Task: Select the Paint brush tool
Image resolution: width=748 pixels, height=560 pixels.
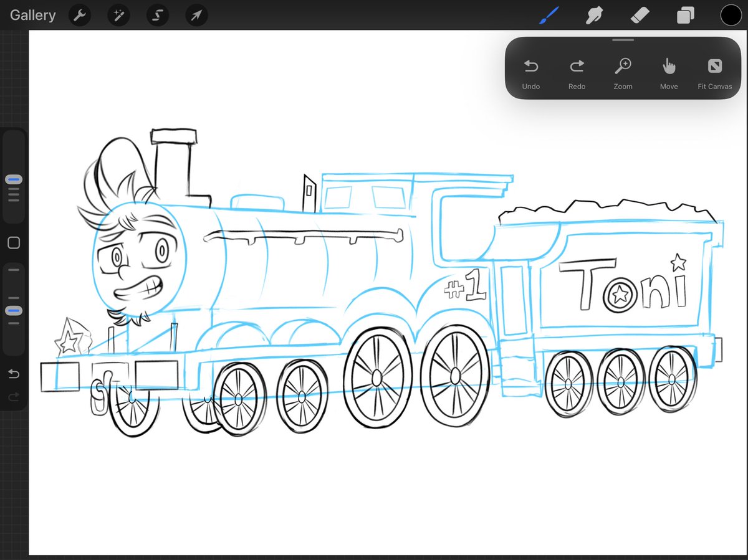Action: (x=549, y=15)
